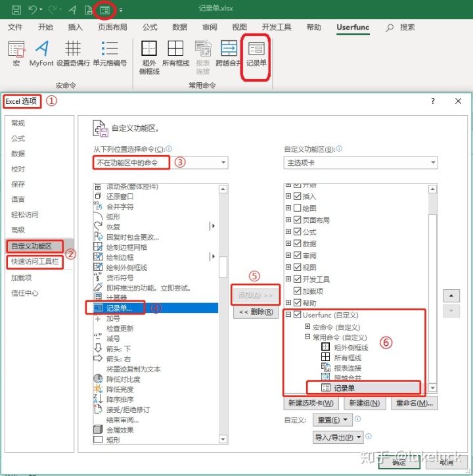This screenshot has height=476, width=473.
Task: Select 绘制外侧框线 command in the list
Action: pos(156,268)
